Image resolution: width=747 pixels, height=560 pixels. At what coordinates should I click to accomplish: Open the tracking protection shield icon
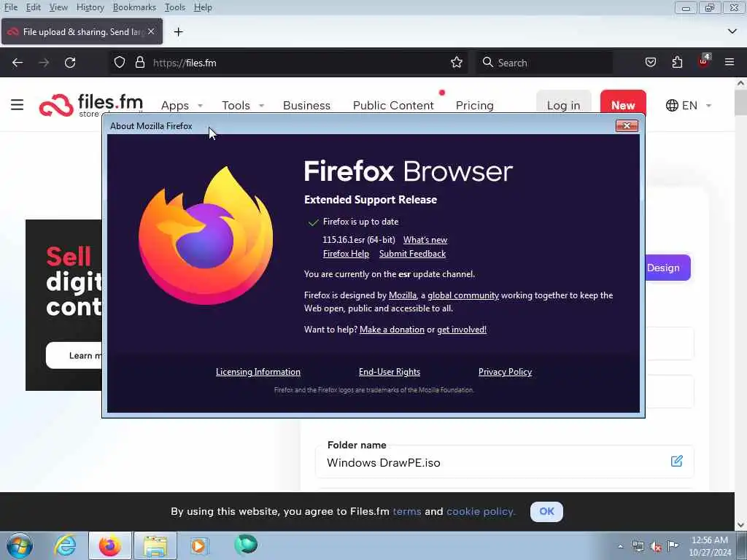tap(120, 63)
